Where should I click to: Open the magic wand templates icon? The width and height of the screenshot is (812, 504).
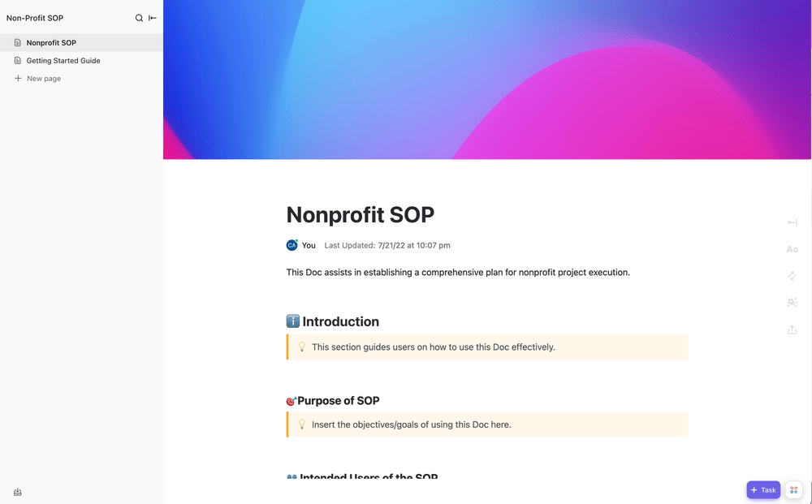(x=792, y=303)
